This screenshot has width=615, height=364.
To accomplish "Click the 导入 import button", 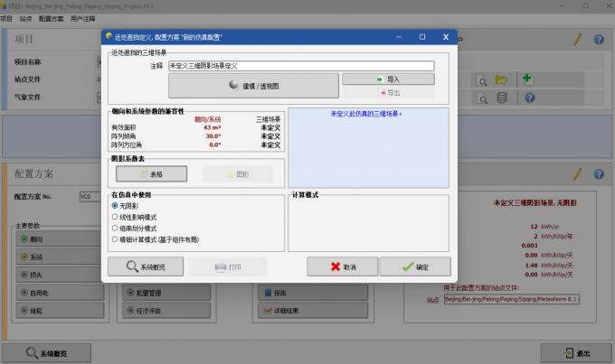I will (x=388, y=79).
